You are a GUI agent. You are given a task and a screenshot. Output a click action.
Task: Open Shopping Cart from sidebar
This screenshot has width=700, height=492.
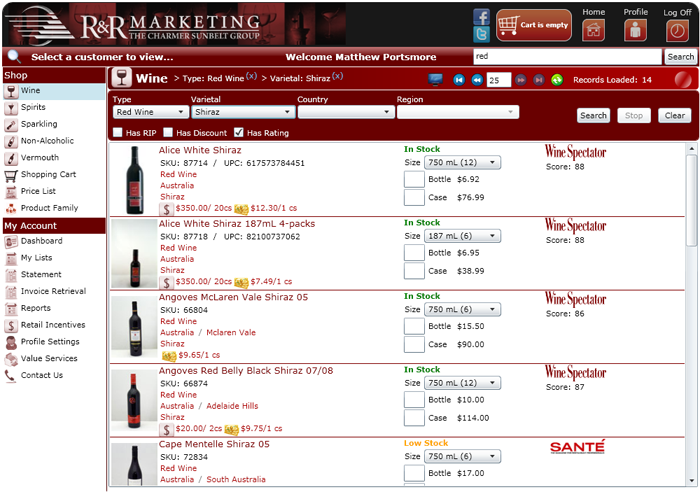tap(54, 175)
